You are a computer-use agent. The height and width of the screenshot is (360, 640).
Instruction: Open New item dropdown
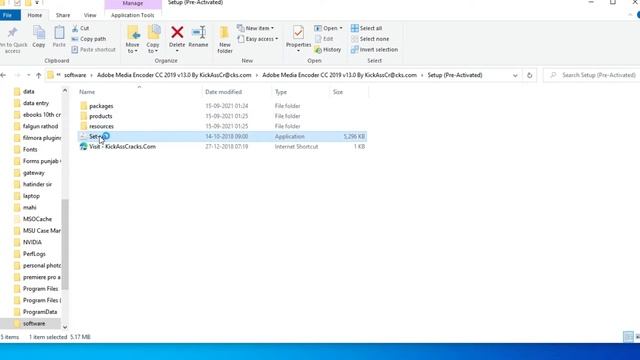[256, 28]
